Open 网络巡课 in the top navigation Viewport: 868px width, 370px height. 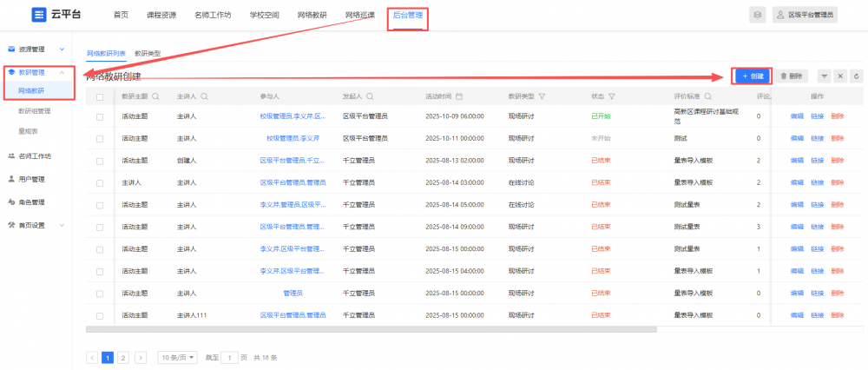pyautogui.click(x=359, y=15)
